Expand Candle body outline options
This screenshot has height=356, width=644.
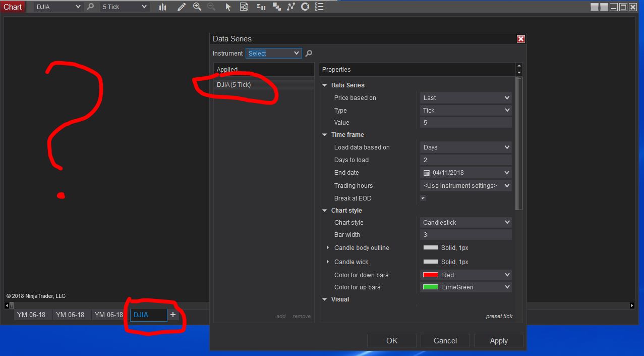pyautogui.click(x=328, y=247)
